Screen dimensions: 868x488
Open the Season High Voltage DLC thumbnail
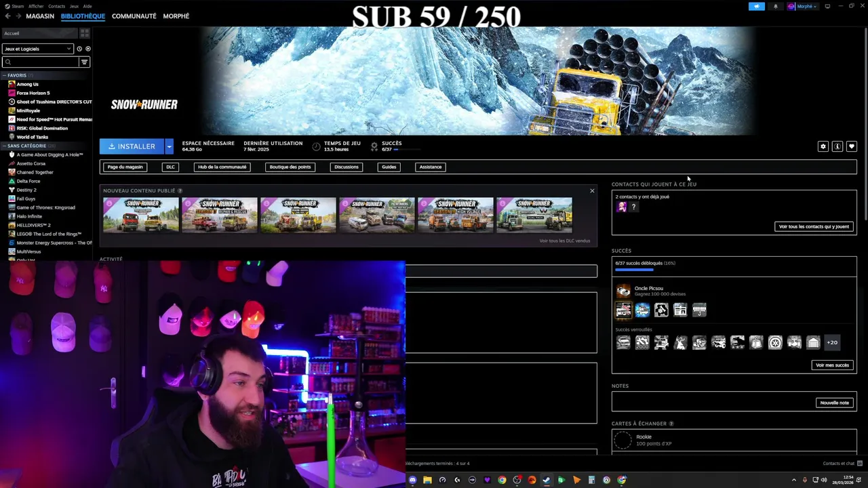pyautogui.click(x=456, y=215)
